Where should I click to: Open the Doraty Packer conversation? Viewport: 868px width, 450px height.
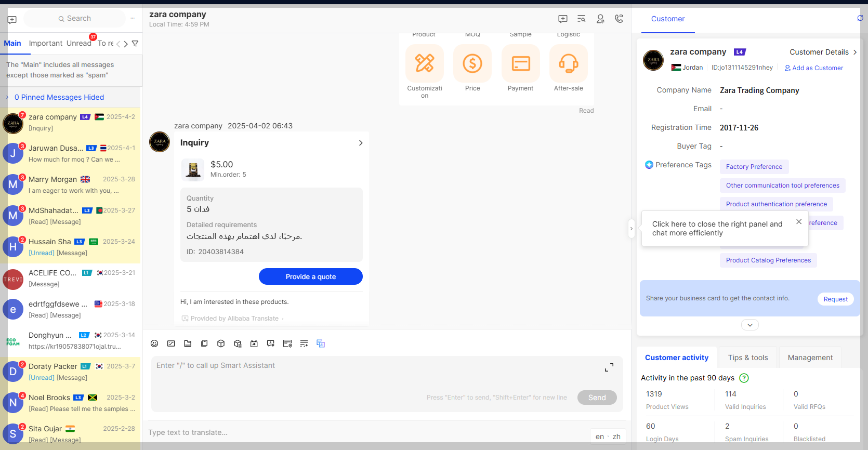70,372
